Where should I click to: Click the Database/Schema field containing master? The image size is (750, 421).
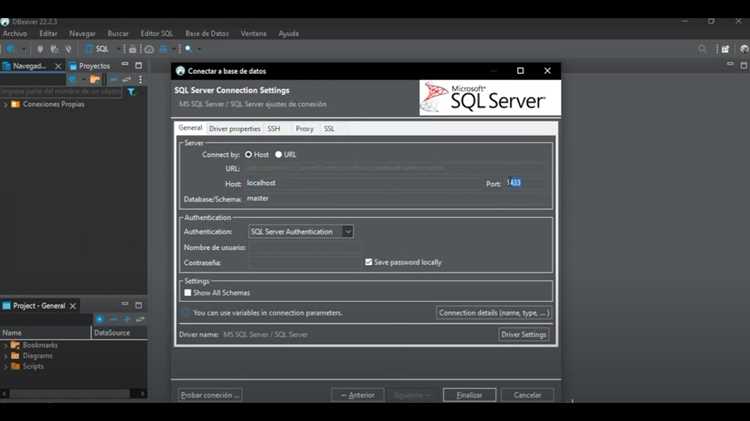click(x=395, y=198)
